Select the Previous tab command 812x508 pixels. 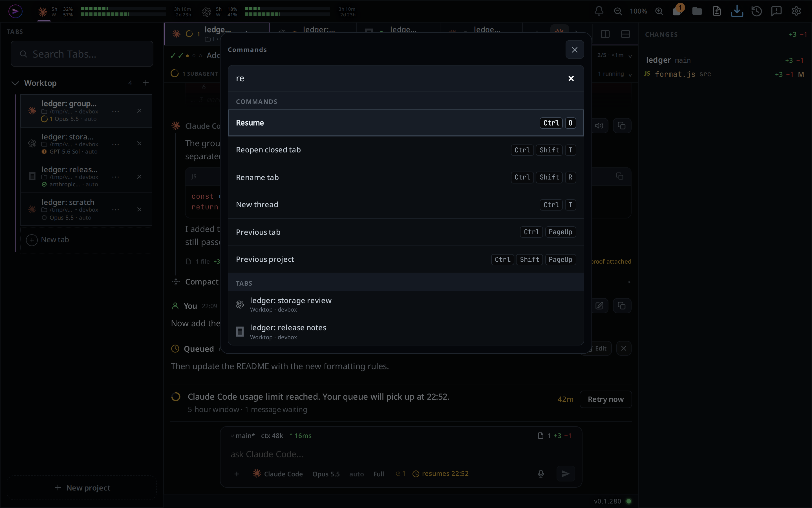pyautogui.click(x=406, y=232)
